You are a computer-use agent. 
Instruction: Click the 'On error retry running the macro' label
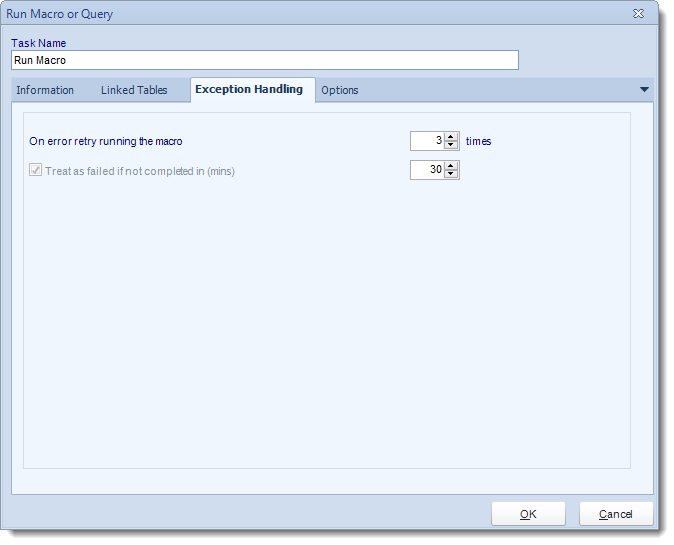(x=106, y=141)
